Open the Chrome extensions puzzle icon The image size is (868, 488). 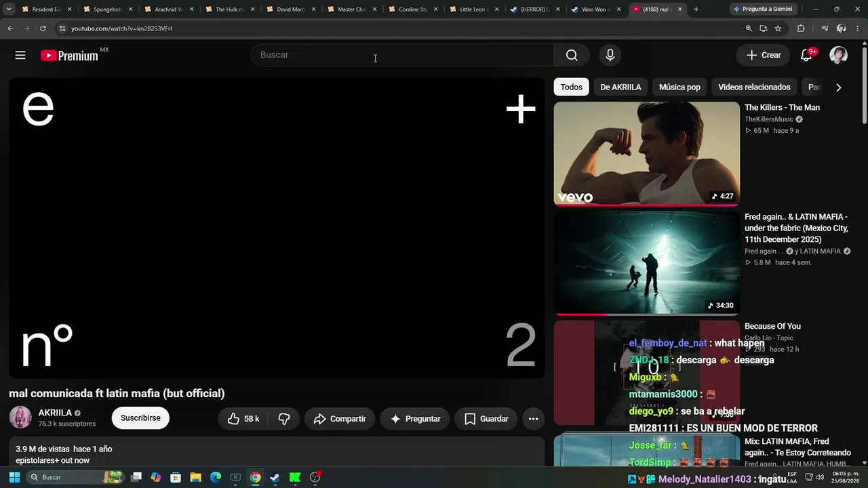pos(801,28)
